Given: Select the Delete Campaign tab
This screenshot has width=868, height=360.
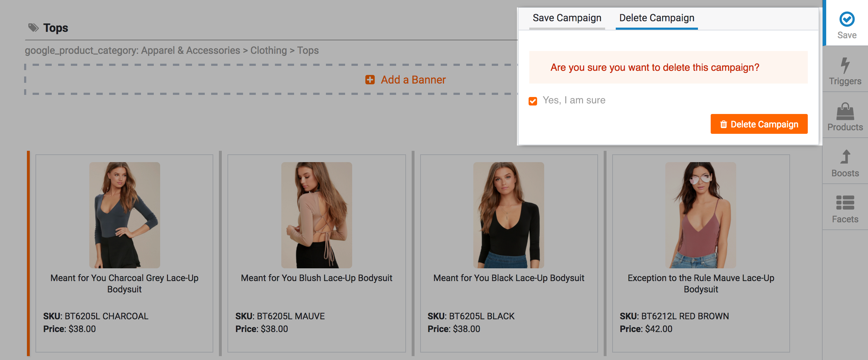Looking at the screenshot, I should [x=656, y=18].
